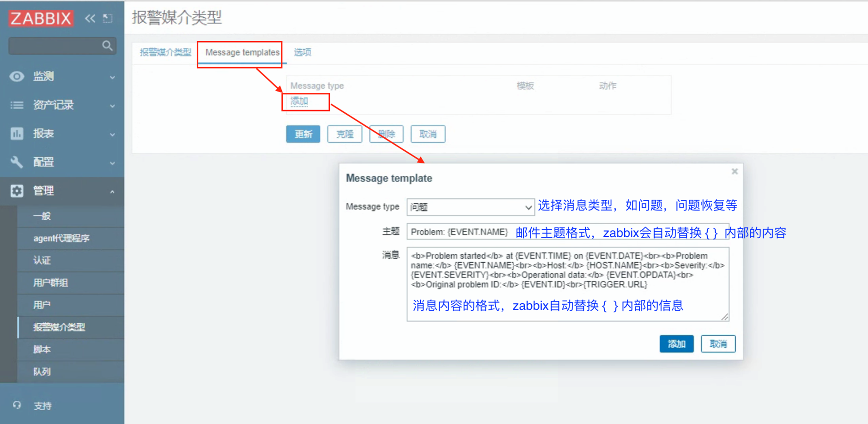Click the gear icon for 管理
Image resolution: width=868 pixels, height=424 pixels.
click(17, 191)
